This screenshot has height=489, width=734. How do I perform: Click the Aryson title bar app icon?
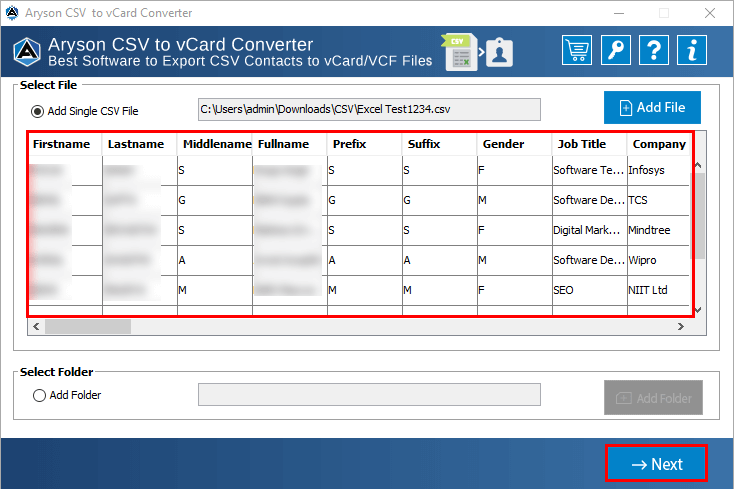(x=12, y=13)
